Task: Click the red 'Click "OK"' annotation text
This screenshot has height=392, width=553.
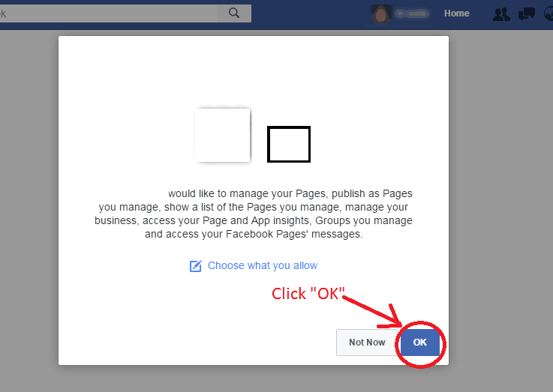Action: click(308, 293)
